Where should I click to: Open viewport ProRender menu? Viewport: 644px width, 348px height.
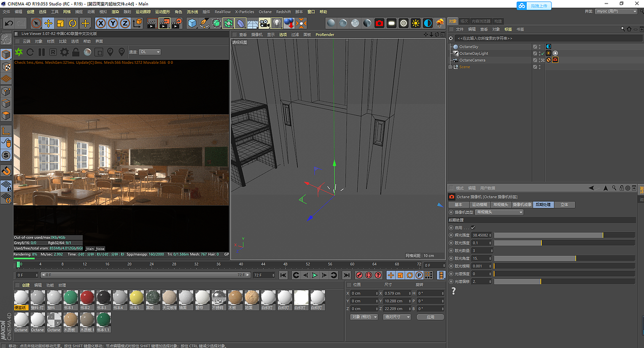coord(325,35)
